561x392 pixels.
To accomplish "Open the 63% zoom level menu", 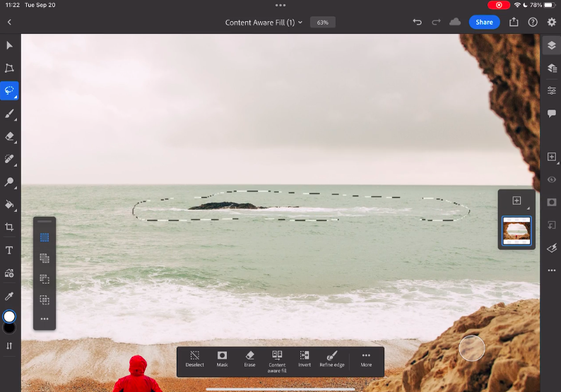I will pyautogui.click(x=323, y=23).
